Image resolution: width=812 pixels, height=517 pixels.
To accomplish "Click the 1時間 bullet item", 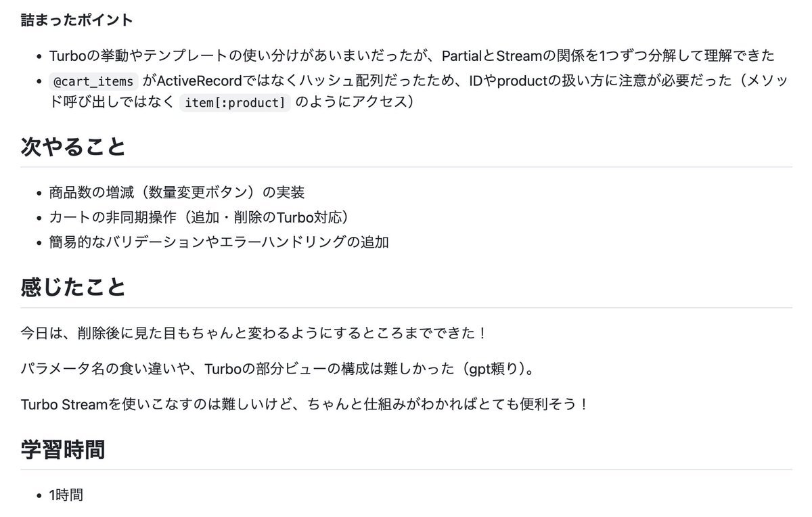I will point(66,495).
